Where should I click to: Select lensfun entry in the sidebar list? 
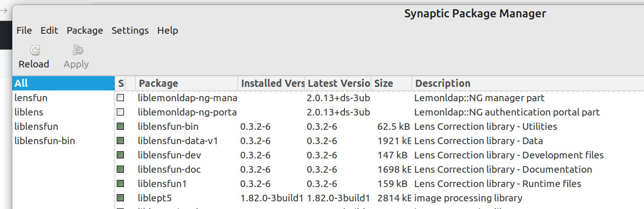click(x=31, y=98)
